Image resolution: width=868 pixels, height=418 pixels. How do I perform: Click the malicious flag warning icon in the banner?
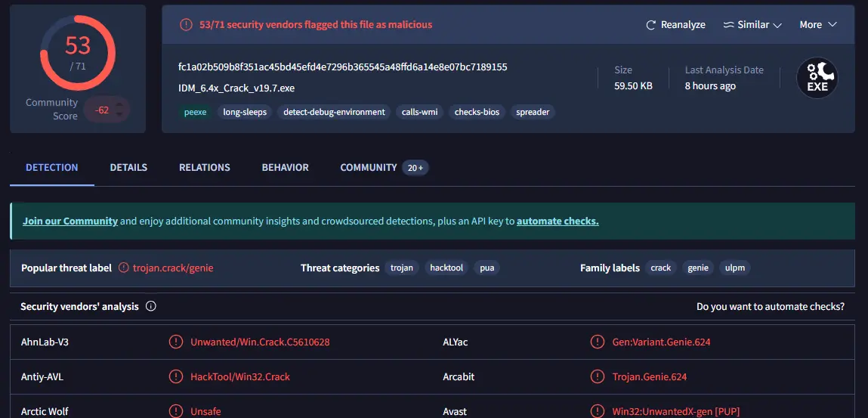click(185, 25)
